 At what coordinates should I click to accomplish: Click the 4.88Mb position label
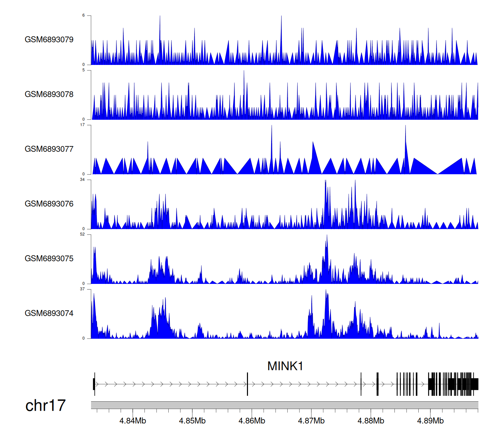371,421
